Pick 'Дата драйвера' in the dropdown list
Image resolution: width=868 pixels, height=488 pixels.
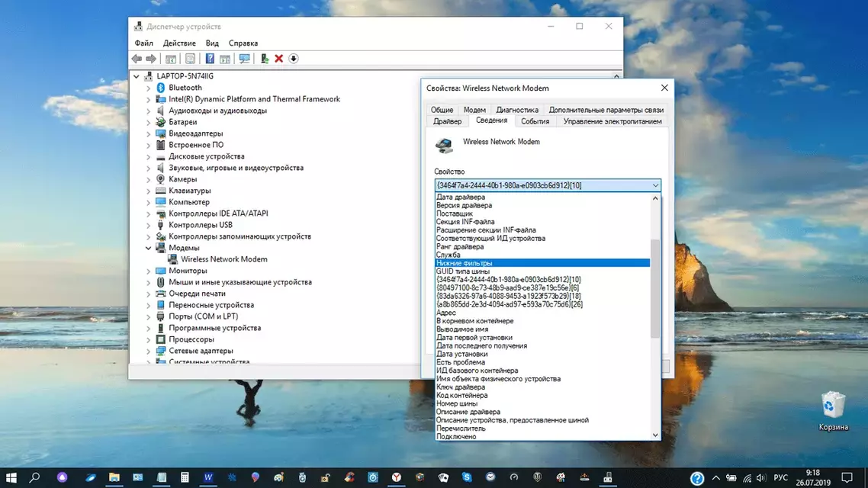[460, 197]
